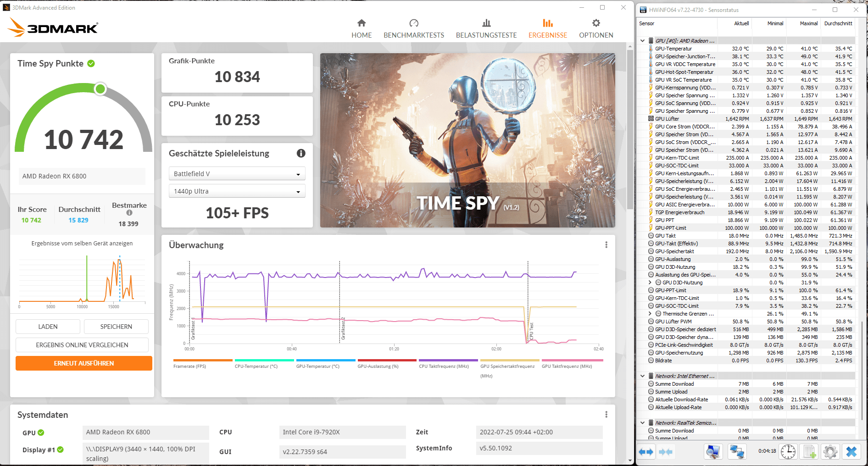Click Ergebnisse vom selben Gerät anzeigen link
Viewport: 868px width, 466px height.
click(x=82, y=244)
